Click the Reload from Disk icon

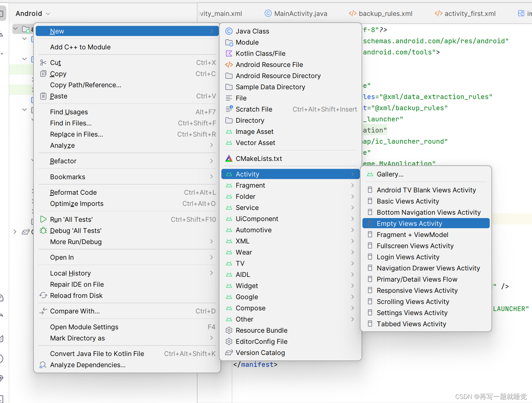coord(43,295)
